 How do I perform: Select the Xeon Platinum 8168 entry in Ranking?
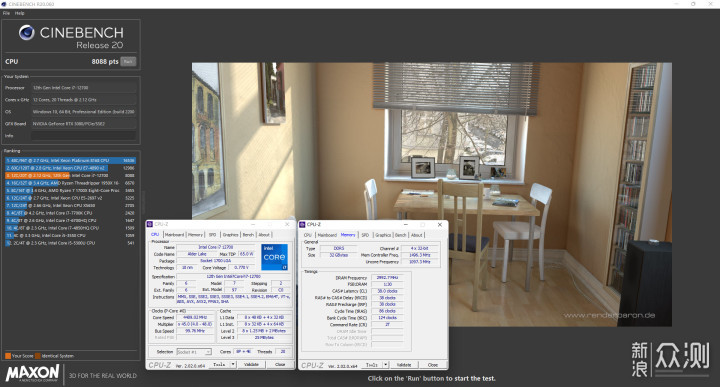point(70,161)
